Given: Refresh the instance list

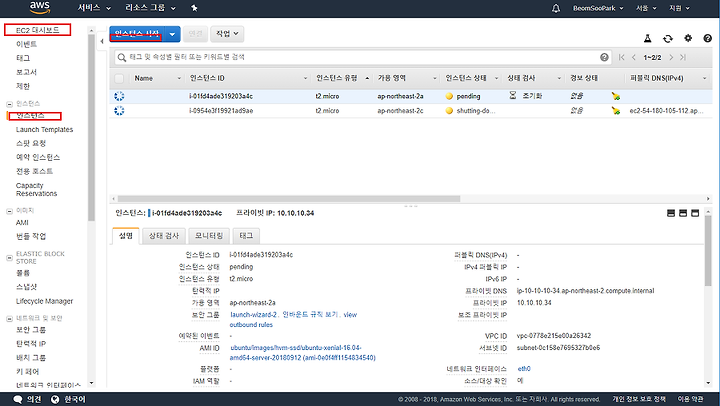Looking at the screenshot, I should [668, 39].
